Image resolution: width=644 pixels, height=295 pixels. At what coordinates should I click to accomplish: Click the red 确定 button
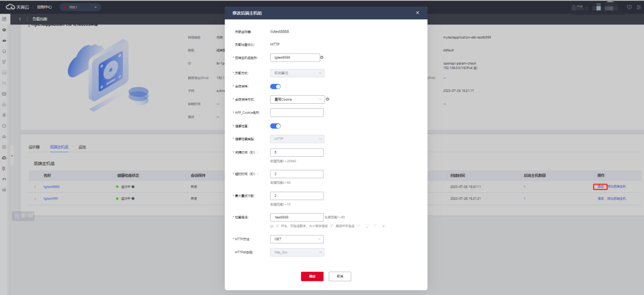coord(312,276)
